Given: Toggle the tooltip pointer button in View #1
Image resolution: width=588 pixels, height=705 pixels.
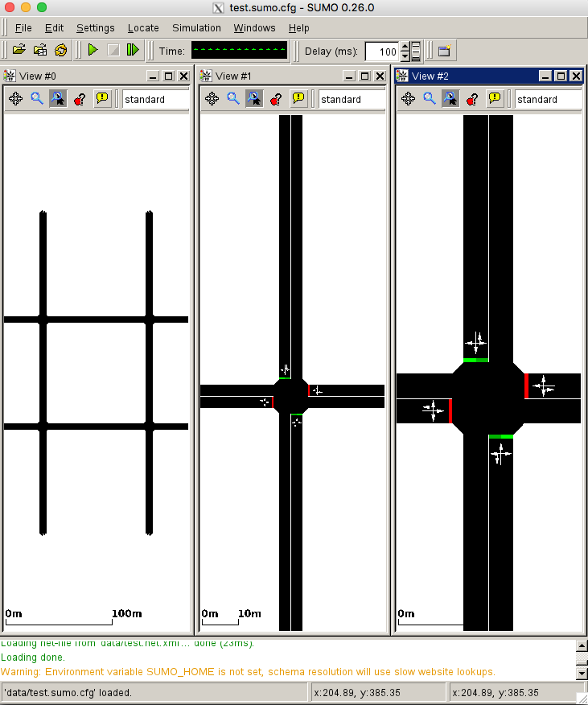Looking at the screenshot, I should click(x=254, y=99).
